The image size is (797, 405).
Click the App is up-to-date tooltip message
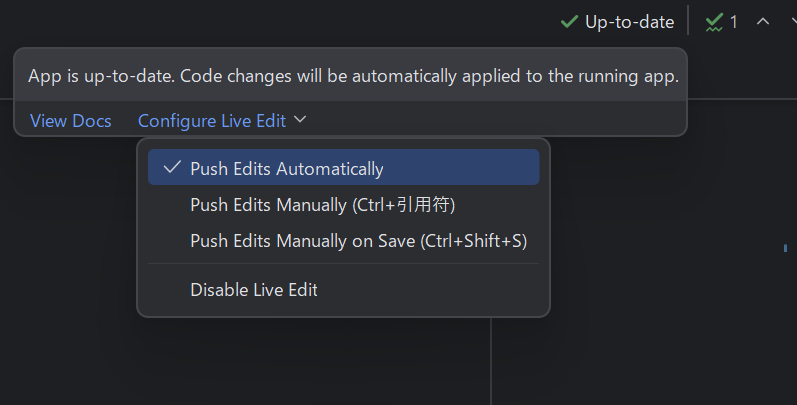[353, 76]
